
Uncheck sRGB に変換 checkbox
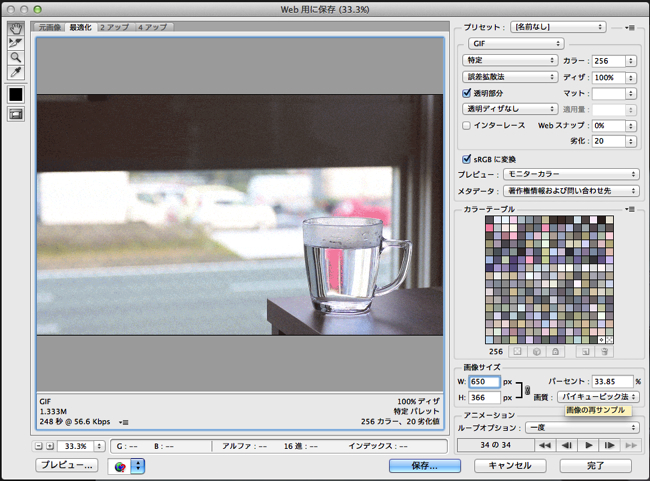[466, 159]
